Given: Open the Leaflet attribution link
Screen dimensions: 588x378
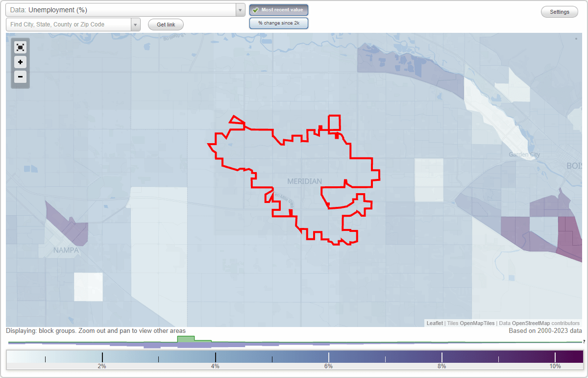Looking at the screenshot, I should pos(435,323).
